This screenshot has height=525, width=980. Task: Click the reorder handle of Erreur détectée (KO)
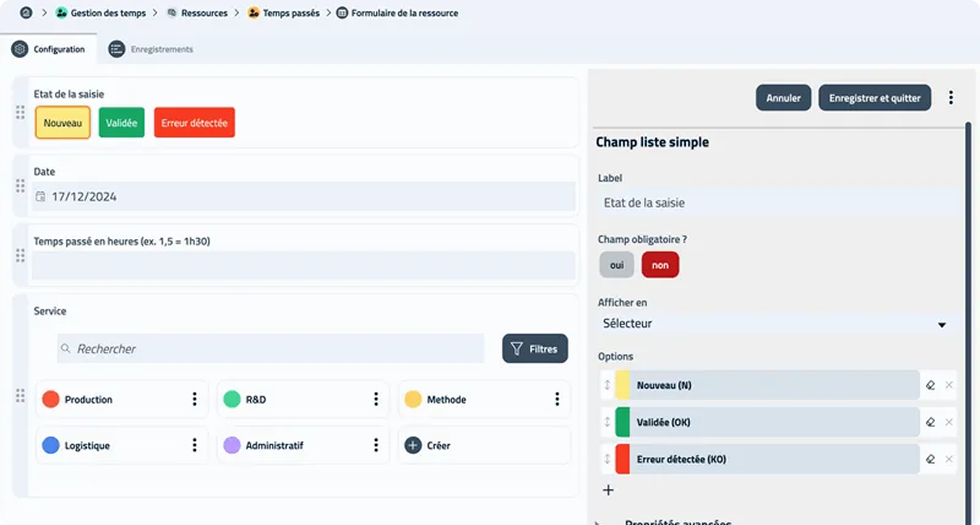(607, 459)
